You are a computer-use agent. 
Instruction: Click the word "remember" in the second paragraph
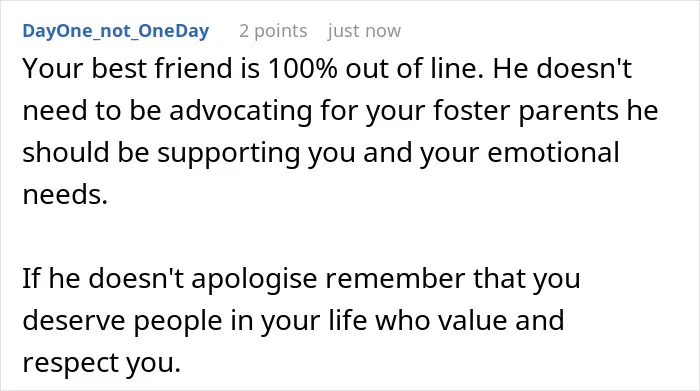click(395, 278)
